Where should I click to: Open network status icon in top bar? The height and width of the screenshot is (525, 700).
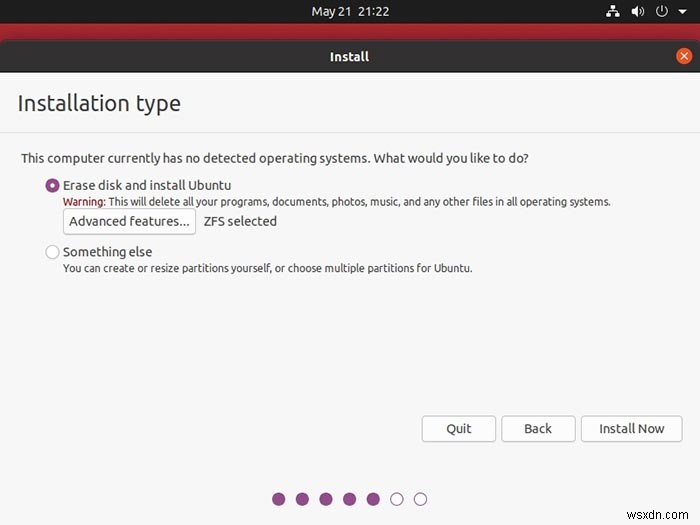[x=612, y=11]
